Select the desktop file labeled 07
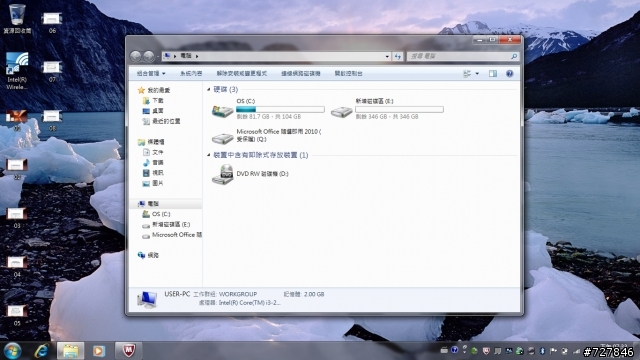The height and width of the screenshot is (360, 640). click(x=52, y=71)
